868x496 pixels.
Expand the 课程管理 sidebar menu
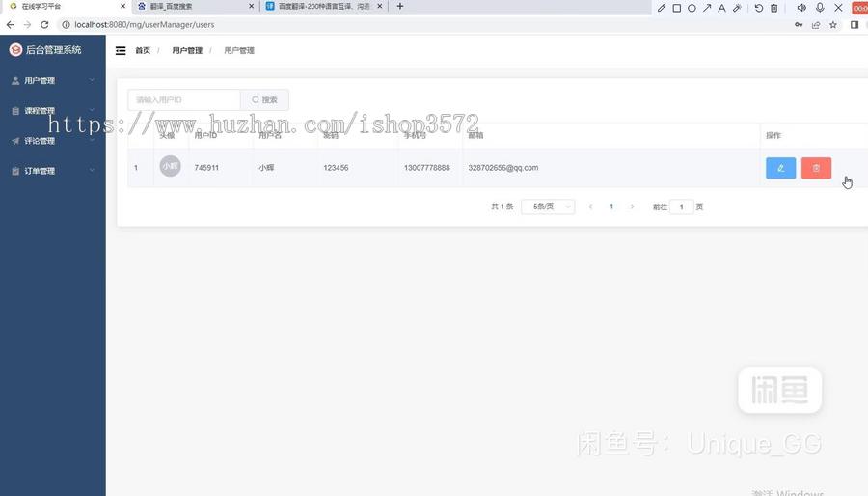53,110
